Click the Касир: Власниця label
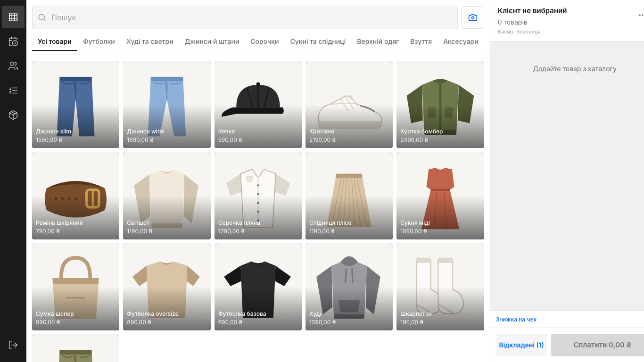Screen dimensions: 644x362 pos(519,32)
